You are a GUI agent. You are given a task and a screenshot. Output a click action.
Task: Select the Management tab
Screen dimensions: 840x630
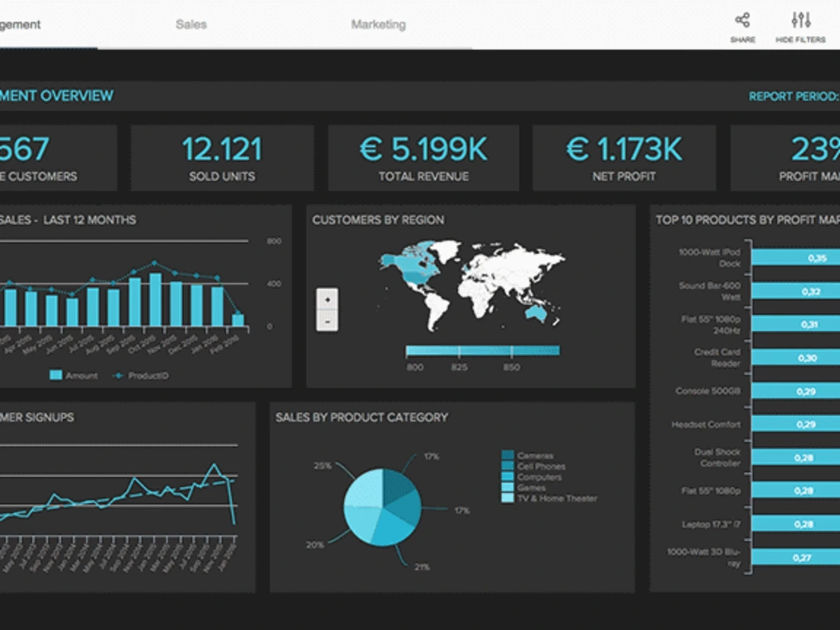click(x=21, y=24)
